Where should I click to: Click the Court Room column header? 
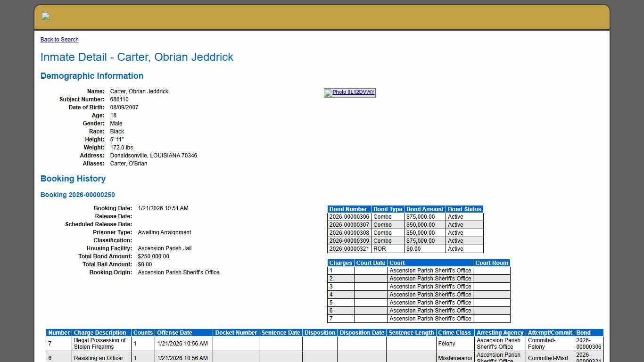click(x=491, y=263)
